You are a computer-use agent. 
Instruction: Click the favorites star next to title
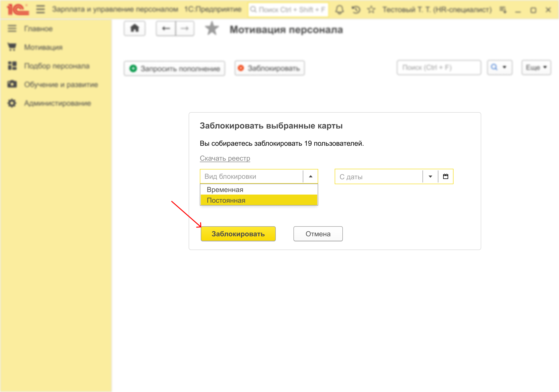pyautogui.click(x=212, y=29)
